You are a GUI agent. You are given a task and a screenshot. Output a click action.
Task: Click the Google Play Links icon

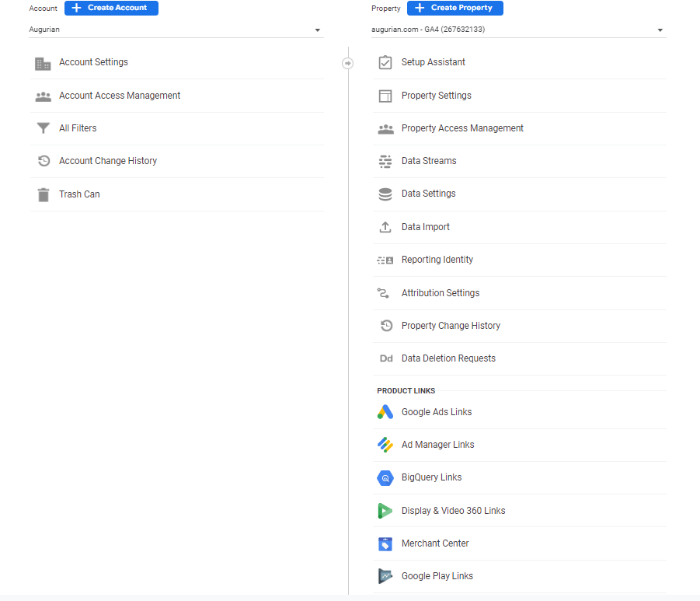[385, 576]
